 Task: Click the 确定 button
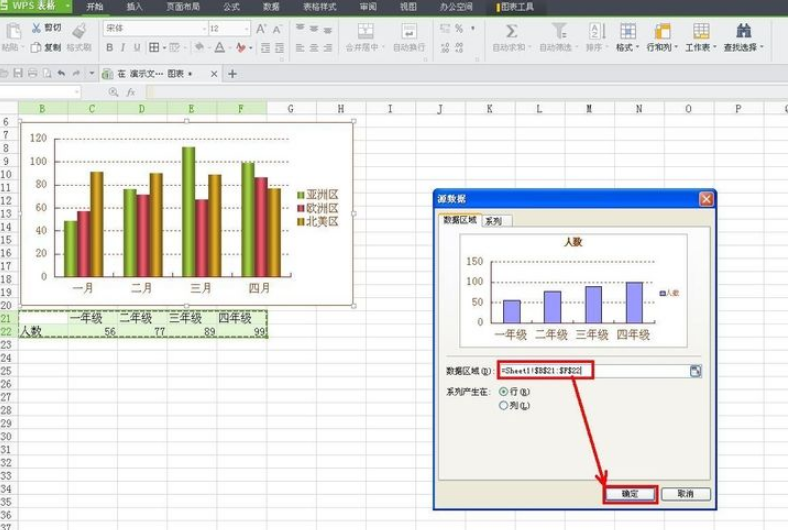tap(630, 494)
